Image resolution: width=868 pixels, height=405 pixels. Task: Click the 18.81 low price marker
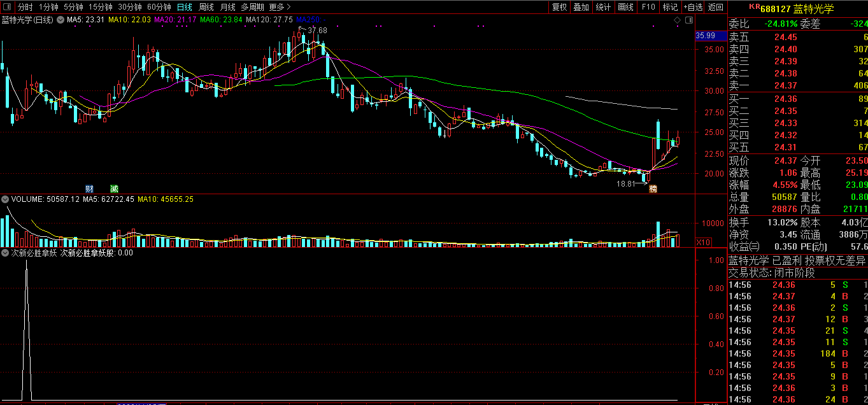pos(627,184)
